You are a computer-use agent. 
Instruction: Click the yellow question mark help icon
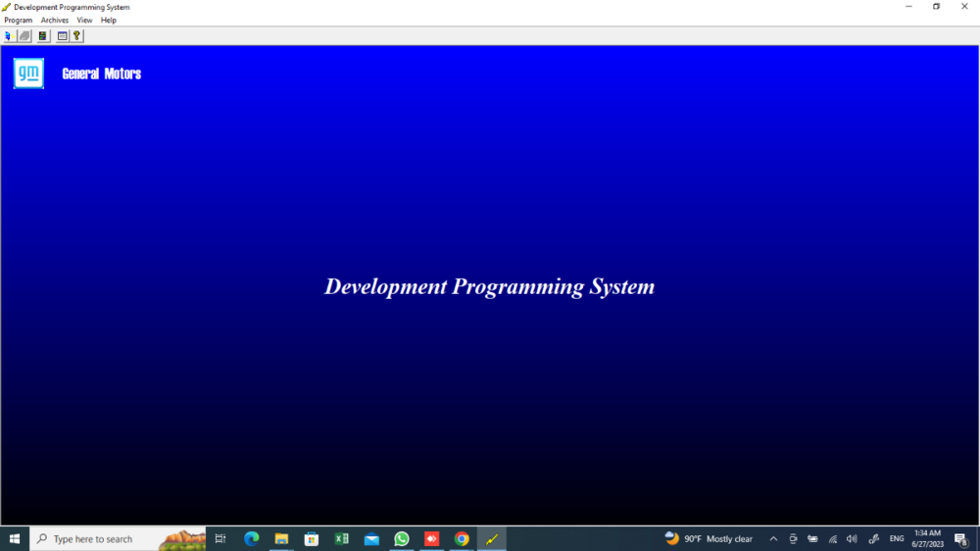76,36
